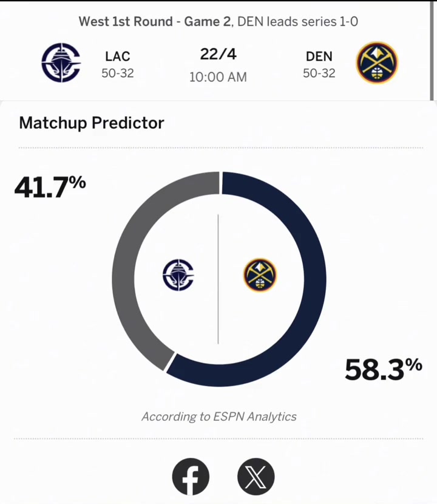Click the Clippers logo inside the donut chart

[x=178, y=275]
